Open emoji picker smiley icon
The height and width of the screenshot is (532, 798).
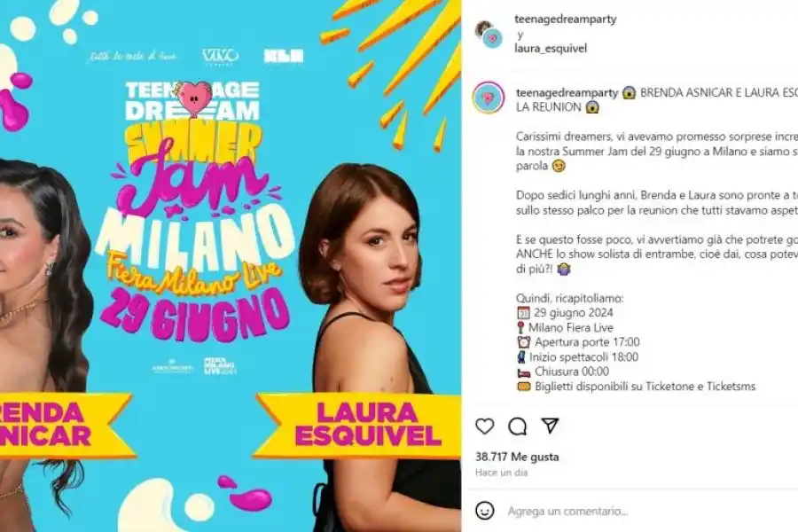click(x=484, y=510)
